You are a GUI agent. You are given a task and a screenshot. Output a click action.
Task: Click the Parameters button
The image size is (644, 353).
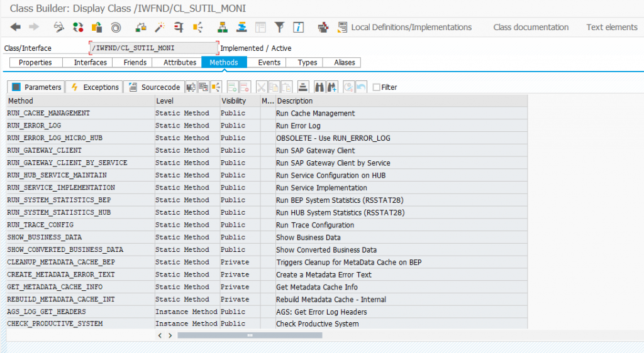[x=36, y=87]
